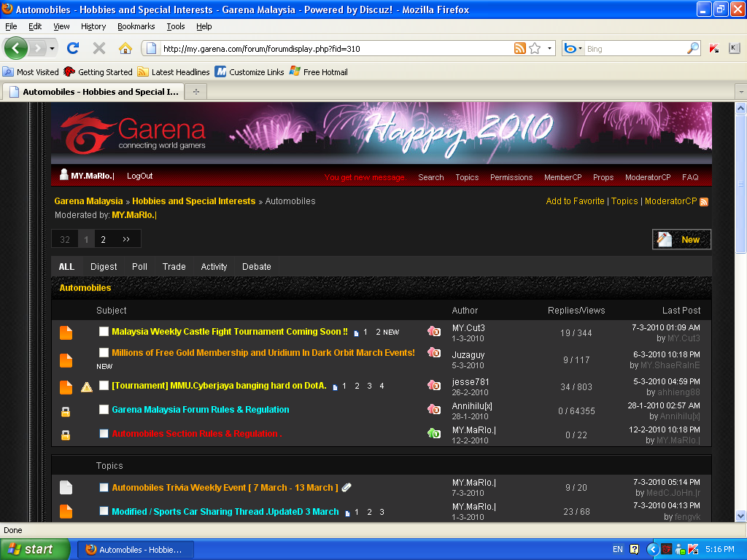Click the attachment paperclip on Trivia Weekly Event
This screenshot has height=560, width=747.
[x=347, y=487]
